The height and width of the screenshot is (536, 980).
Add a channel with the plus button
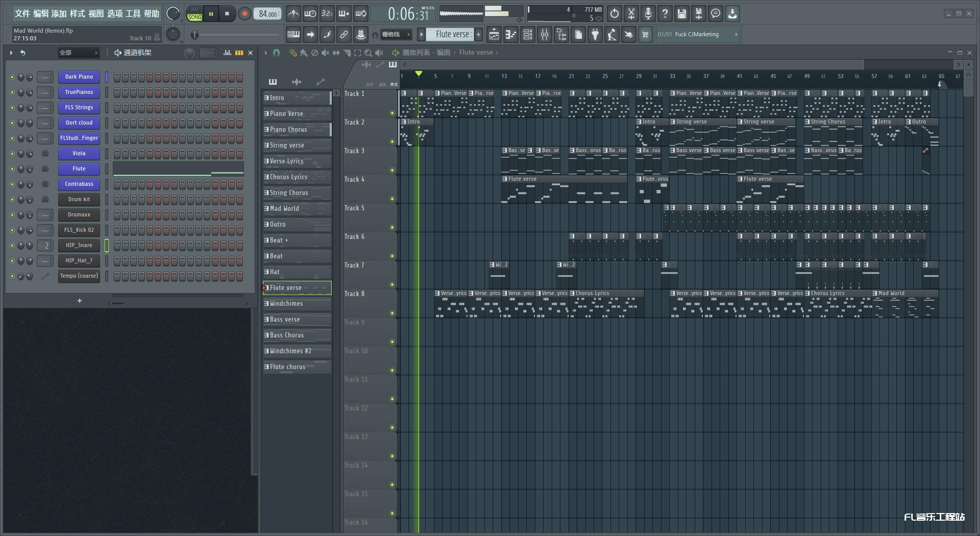coord(80,301)
